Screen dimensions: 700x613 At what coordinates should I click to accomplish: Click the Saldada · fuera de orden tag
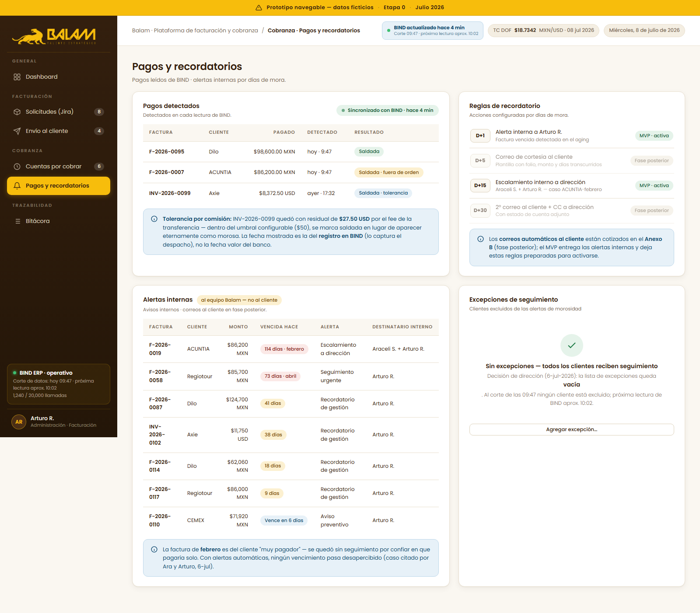click(389, 172)
